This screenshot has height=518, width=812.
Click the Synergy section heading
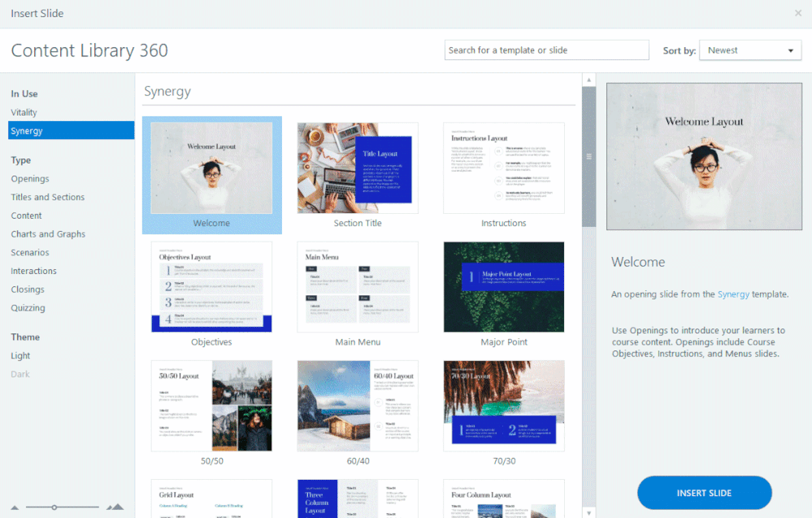coord(167,92)
